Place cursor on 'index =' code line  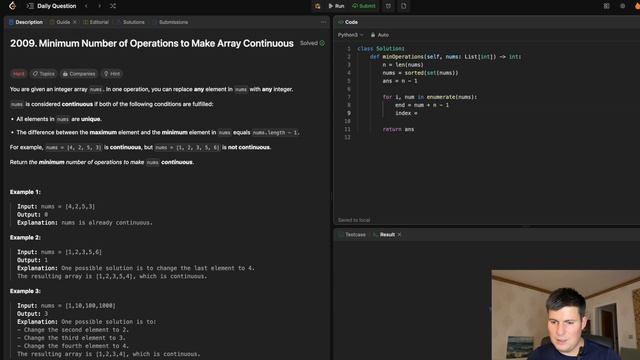[406, 113]
